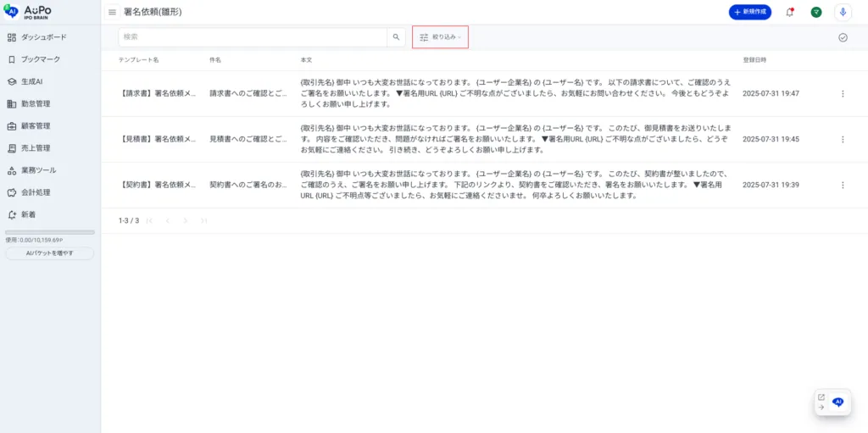The height and width of the screenshot is (433, 868).
Task: Click the arrow icon on AI widget
Action: pyautogui.click(x=821, y=407)
